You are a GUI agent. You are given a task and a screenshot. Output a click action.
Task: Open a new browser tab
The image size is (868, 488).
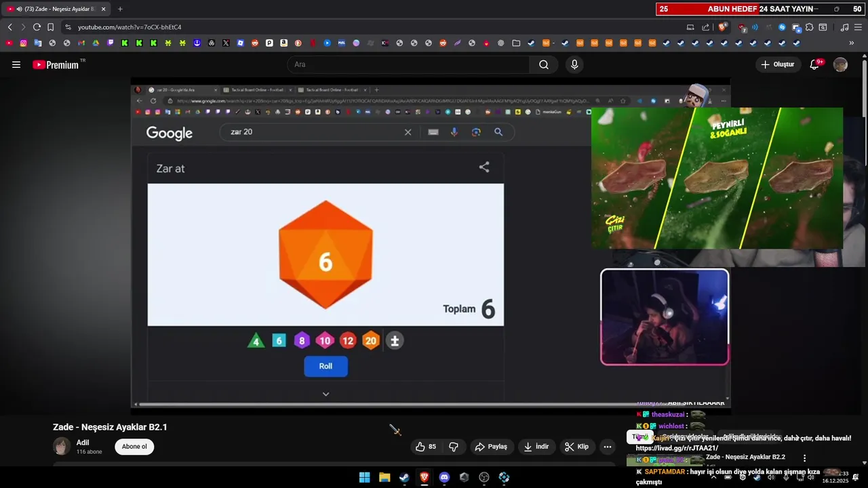pos(120,9)
